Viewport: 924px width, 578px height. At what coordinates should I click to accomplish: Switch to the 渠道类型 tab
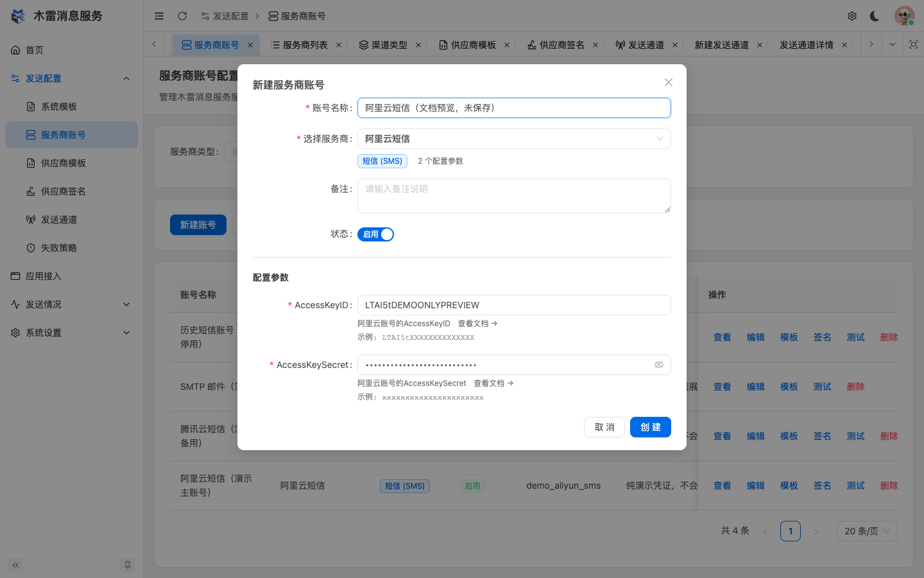(389, 45)
